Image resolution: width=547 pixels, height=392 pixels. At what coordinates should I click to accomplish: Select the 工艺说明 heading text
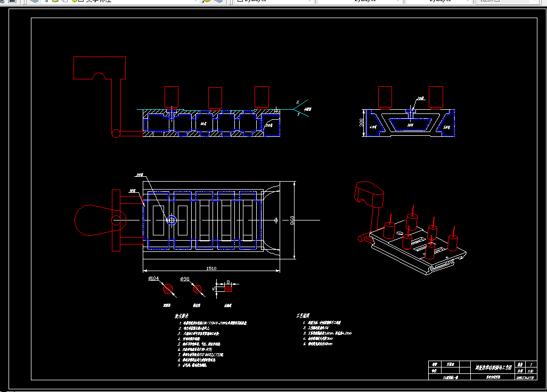pos(303,315)
